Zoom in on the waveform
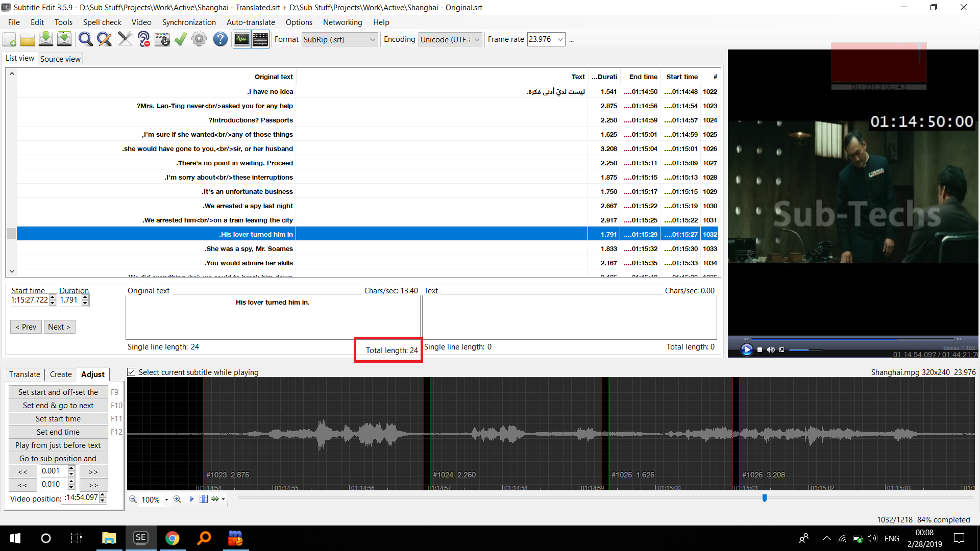The height and width of the screenshot is (551, 980). [177, 499]
